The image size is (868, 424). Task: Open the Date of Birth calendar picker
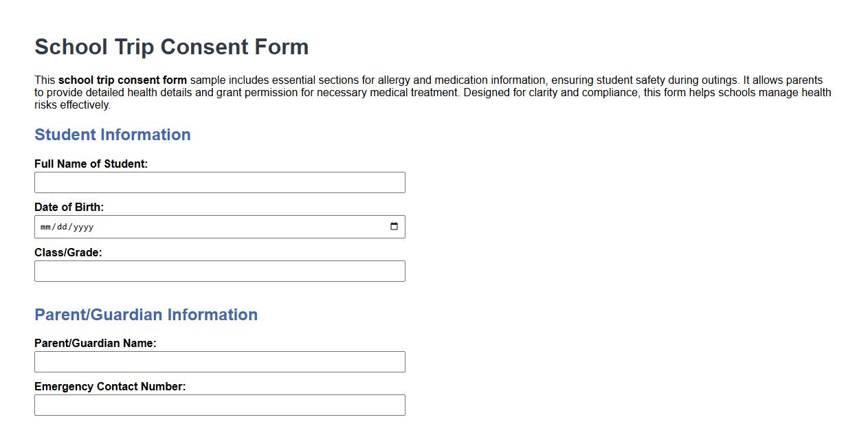coord(394,226)
